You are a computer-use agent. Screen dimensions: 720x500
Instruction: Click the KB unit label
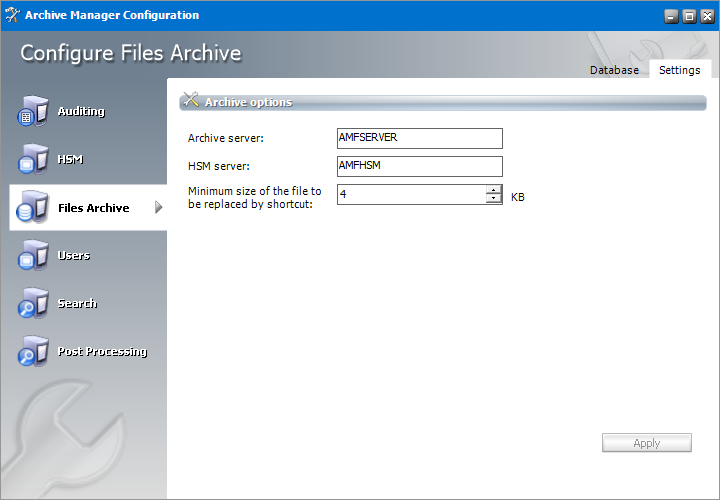[x=518, y=197]
